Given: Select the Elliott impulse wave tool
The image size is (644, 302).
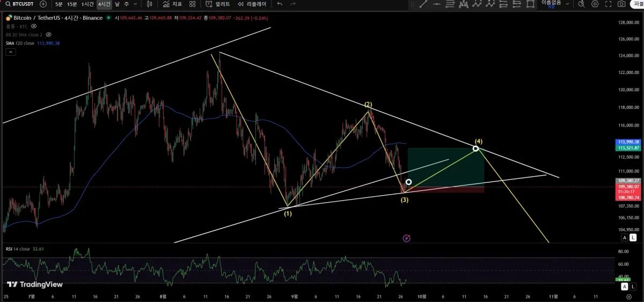Looking at the screenshot, I should tap(477, 4).
